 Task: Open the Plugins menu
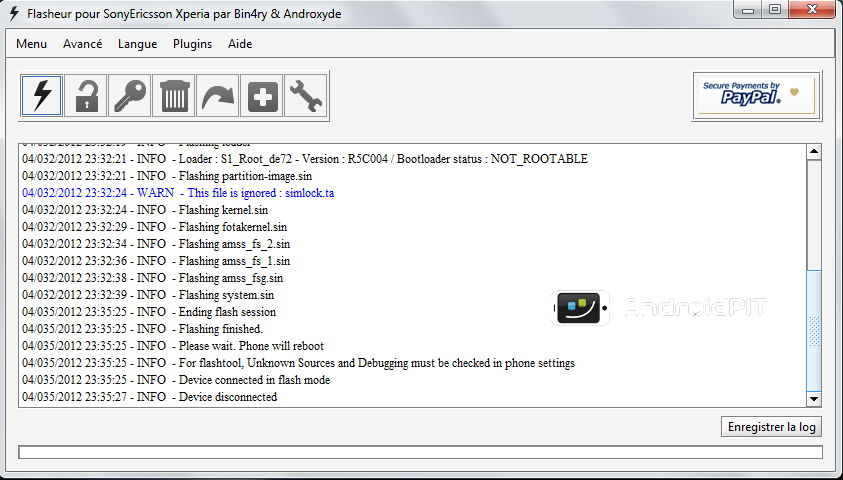tap(192, 44)
